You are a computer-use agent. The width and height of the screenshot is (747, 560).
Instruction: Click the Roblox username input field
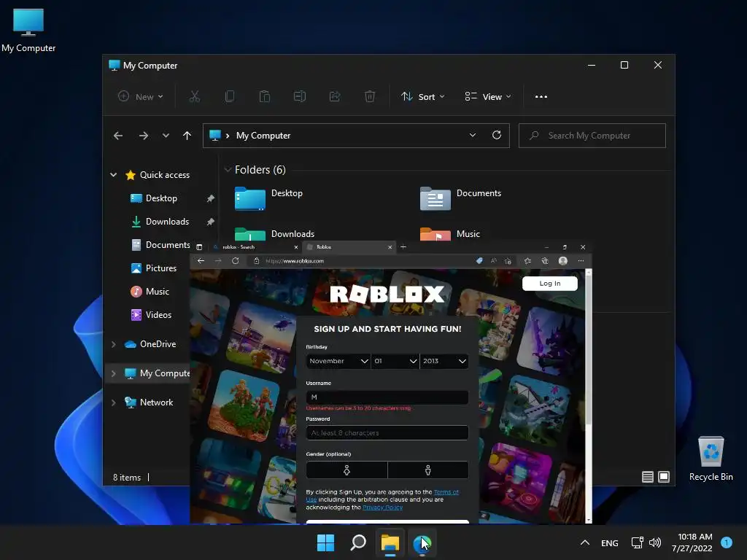click(x=387, y=397)
